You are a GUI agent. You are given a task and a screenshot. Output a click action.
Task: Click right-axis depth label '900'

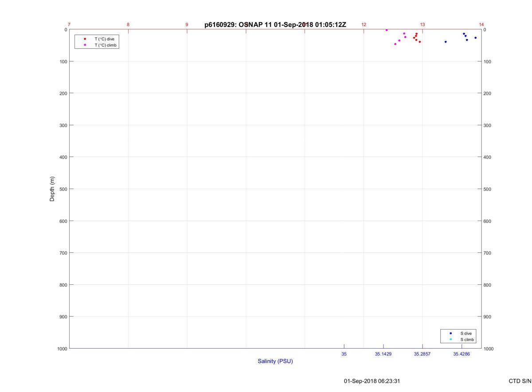(488, 317)
